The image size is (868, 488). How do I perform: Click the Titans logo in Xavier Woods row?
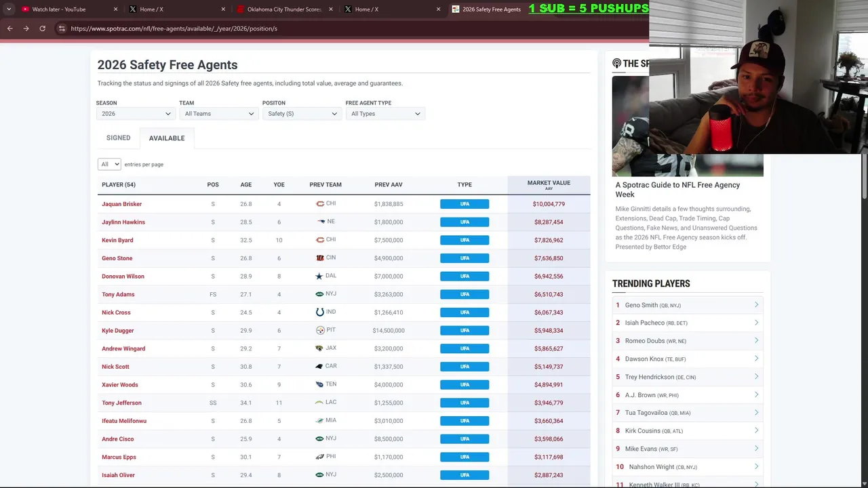(x=320, y=384)
